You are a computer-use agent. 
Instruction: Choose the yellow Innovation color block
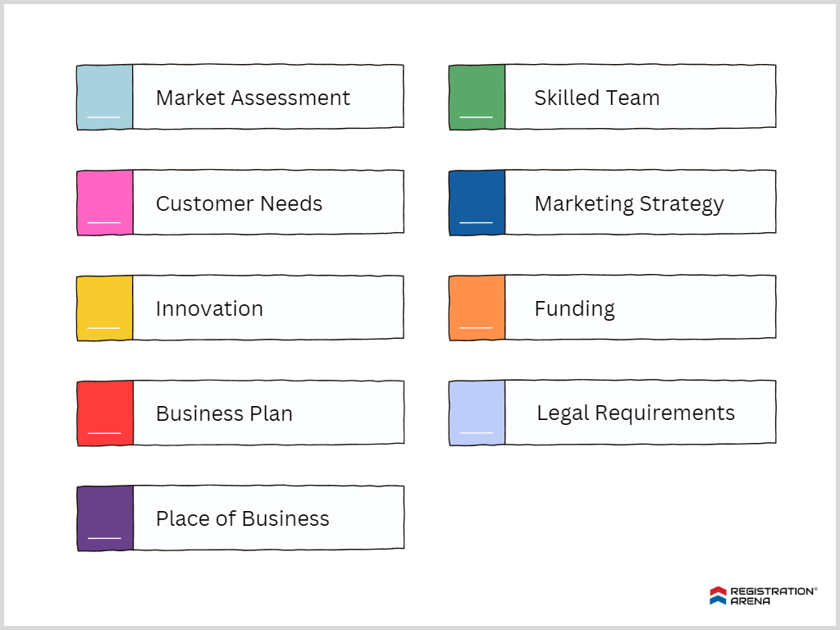(104, 308)
